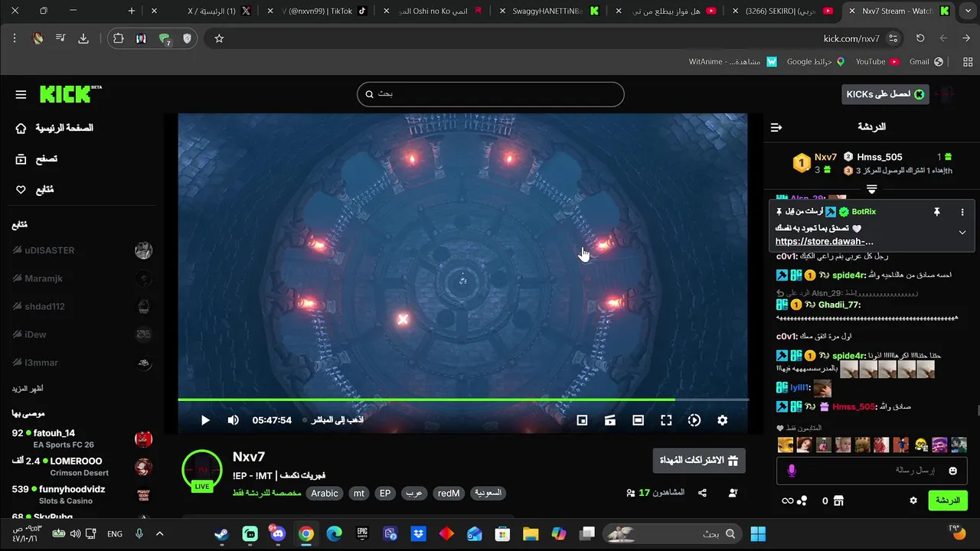The image size is (980, 551).
Task: Open mini player mode icon
Action: click(x=582, y=420)
